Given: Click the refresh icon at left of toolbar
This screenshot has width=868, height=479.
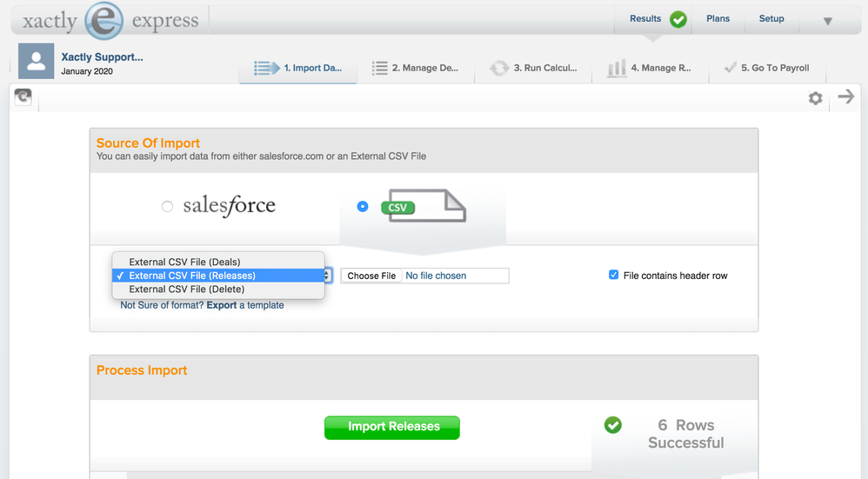Looking at the screenshot, I should tap(23, 97).
